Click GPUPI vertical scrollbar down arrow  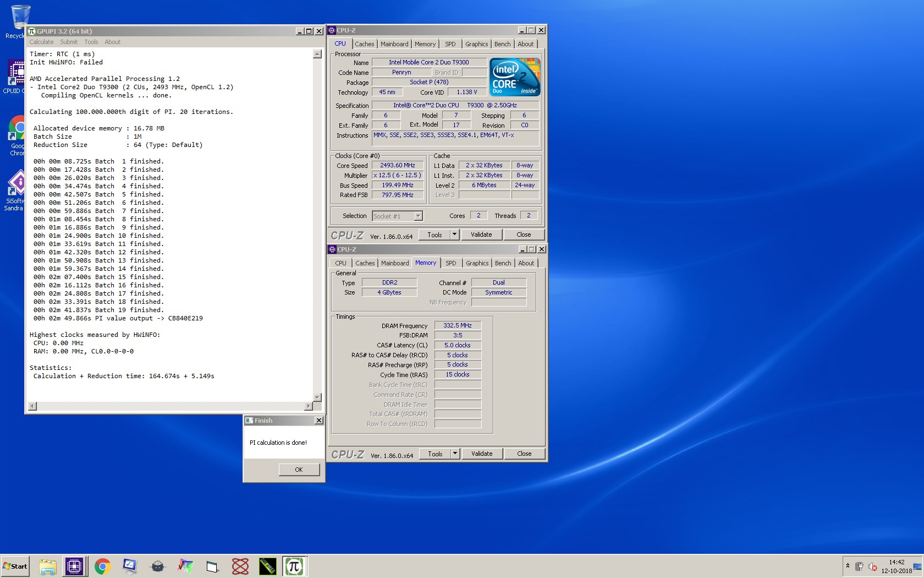pyautogui.click(x=317, y=397)
